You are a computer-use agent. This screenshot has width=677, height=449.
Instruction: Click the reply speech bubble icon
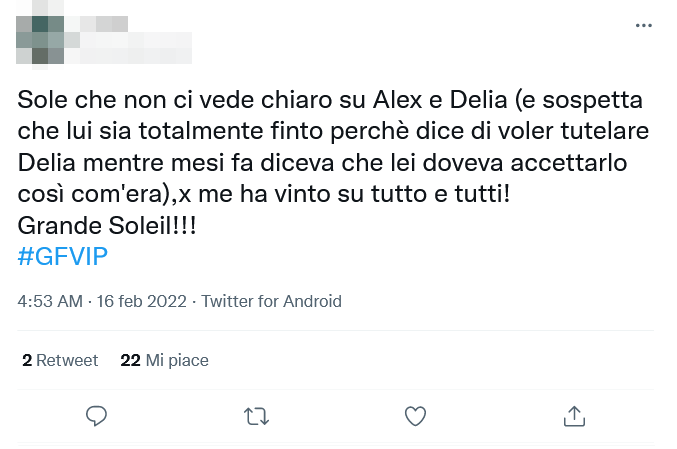(x=97, y=414)
